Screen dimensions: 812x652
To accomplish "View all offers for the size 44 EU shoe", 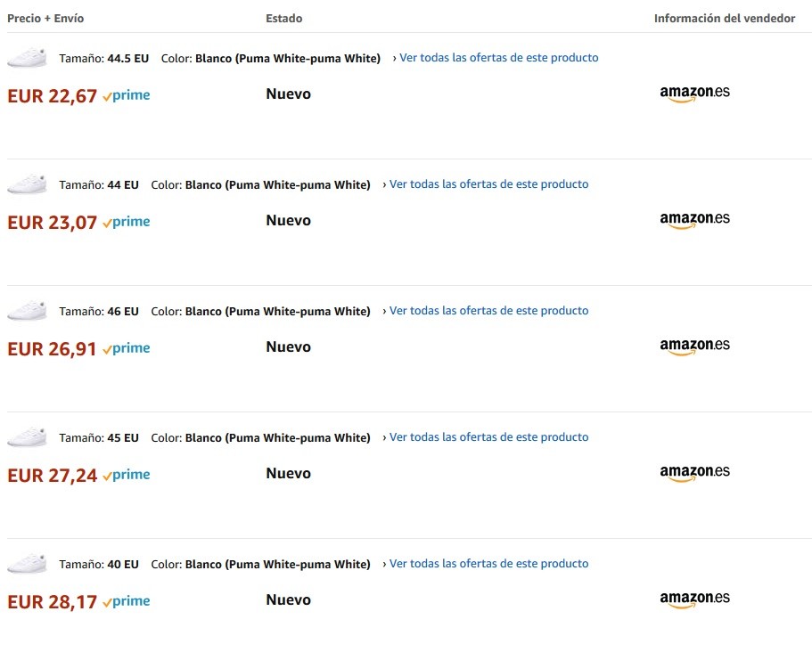I will click(x=488, y=184).
